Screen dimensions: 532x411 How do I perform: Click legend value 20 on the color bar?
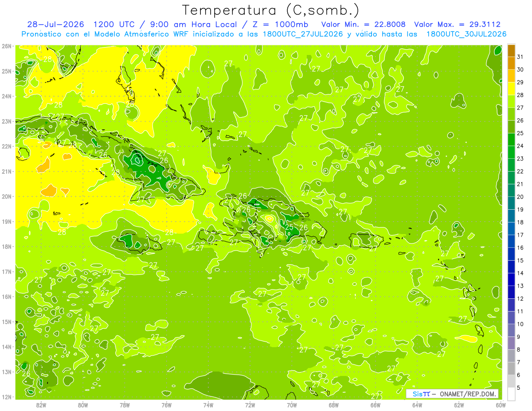[x=520, y=196]
